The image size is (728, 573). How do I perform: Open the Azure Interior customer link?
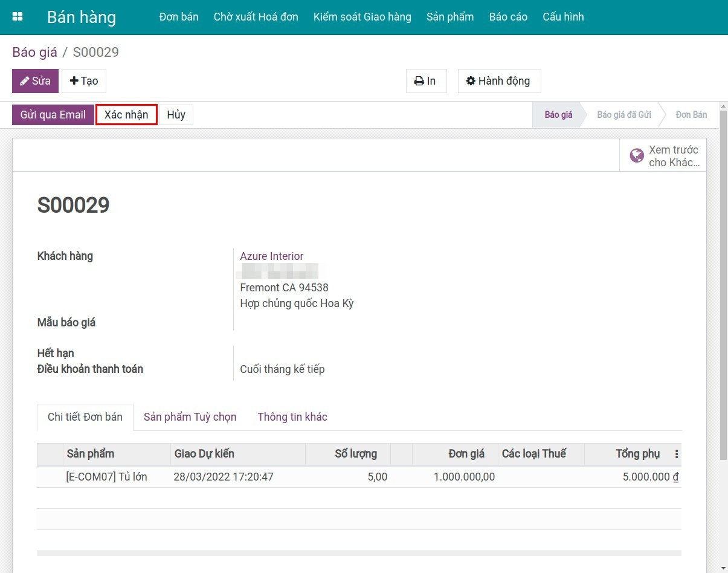click(x=272, y=256)
